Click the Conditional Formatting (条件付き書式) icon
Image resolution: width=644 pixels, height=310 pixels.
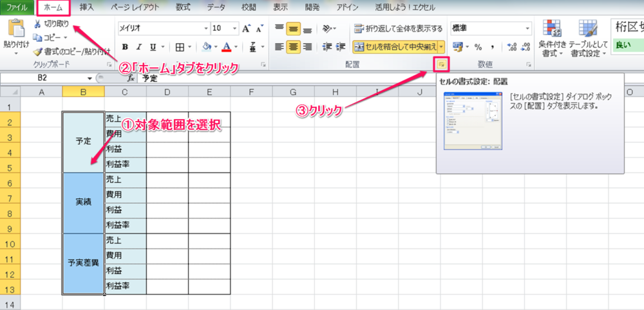point(551,30)
